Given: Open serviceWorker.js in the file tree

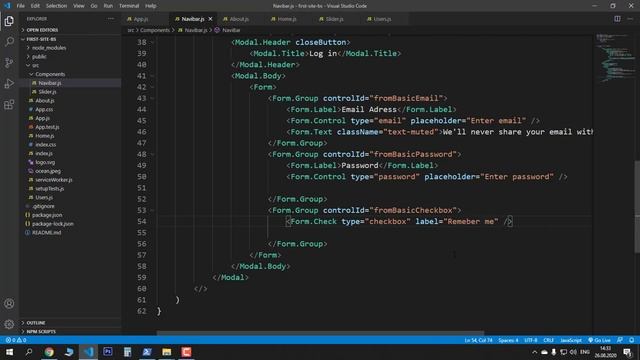Looking at the screenshot, I should [x=53, y=180].
